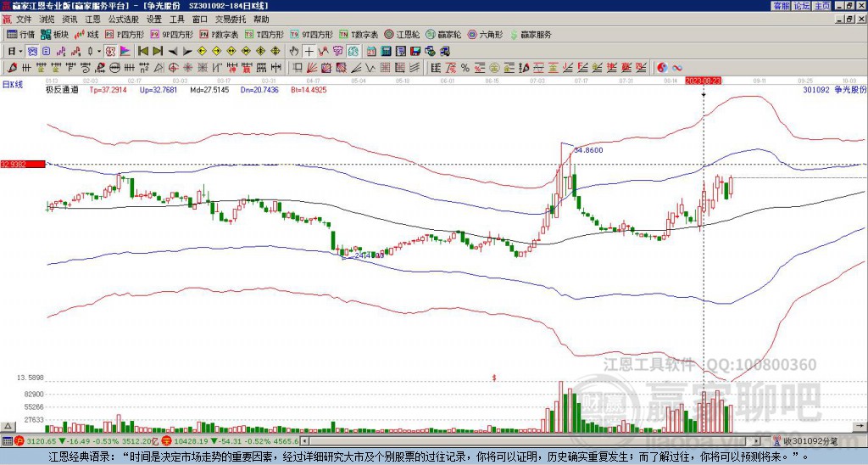This screenshot has width=868, height=465.
Task: Click the 日K线 chart label
Action: 12,85
